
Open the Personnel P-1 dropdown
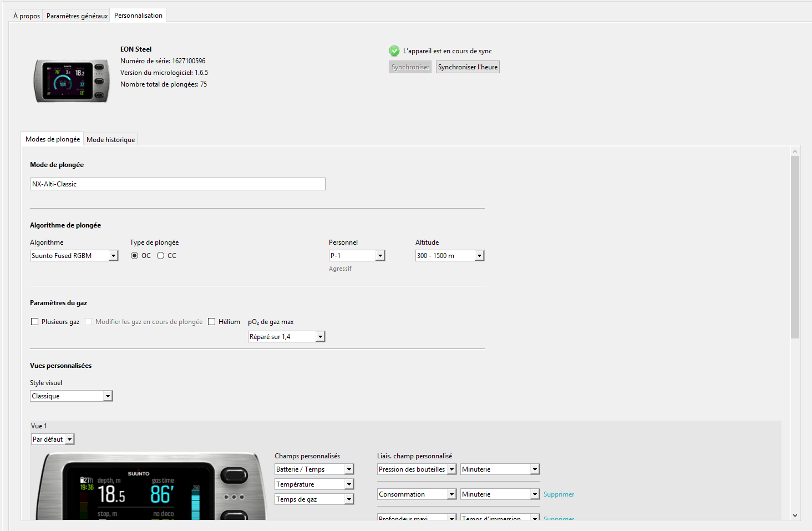point(357,256)
